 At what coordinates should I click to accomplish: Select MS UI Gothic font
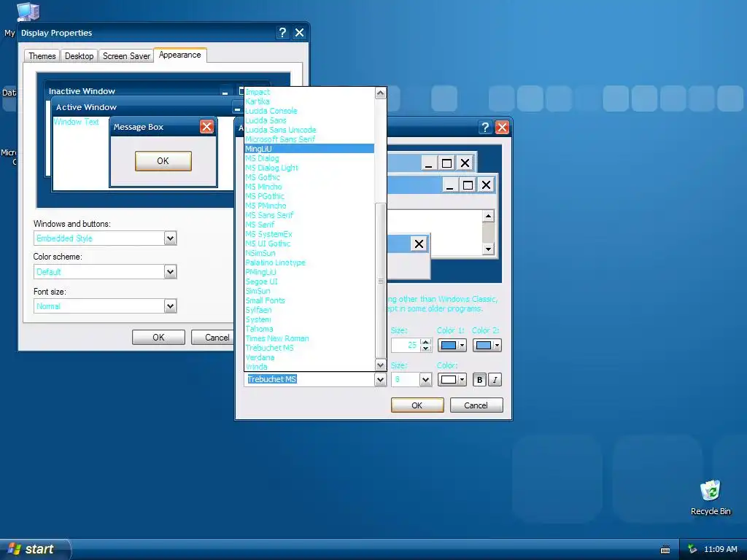pos(309,244)
